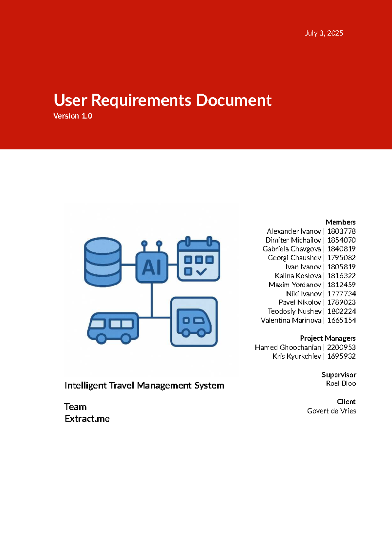Click the 'Client' heading
This screenshot has width=392, height=554.
[346, 402]
